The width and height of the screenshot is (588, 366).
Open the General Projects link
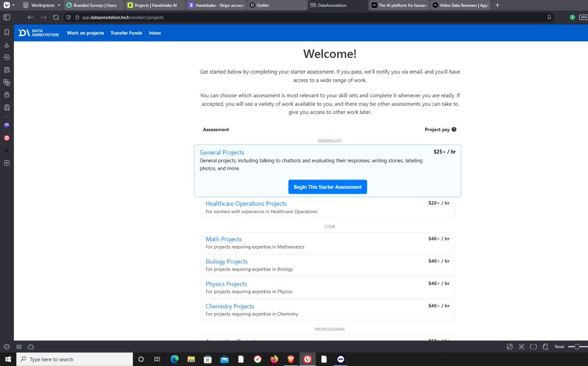(x=222, y=152)
